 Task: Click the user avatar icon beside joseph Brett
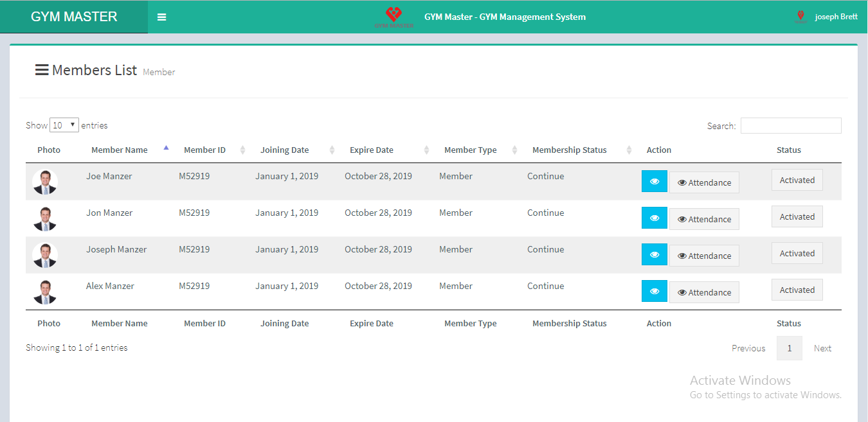pyautogui.click(x=800, y=17)
